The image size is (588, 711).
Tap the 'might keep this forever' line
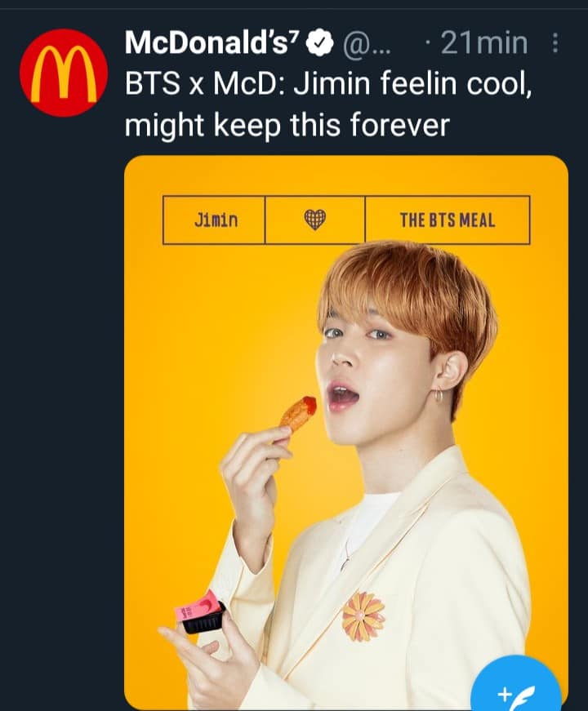287,125
